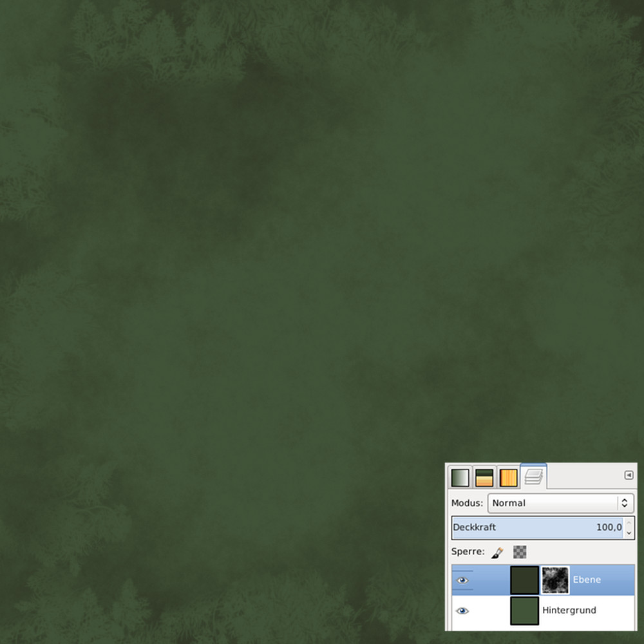Screen dimensions: 644x644
Task: Select the Ebene layer mask thumbnail
Action: point(555,580)
